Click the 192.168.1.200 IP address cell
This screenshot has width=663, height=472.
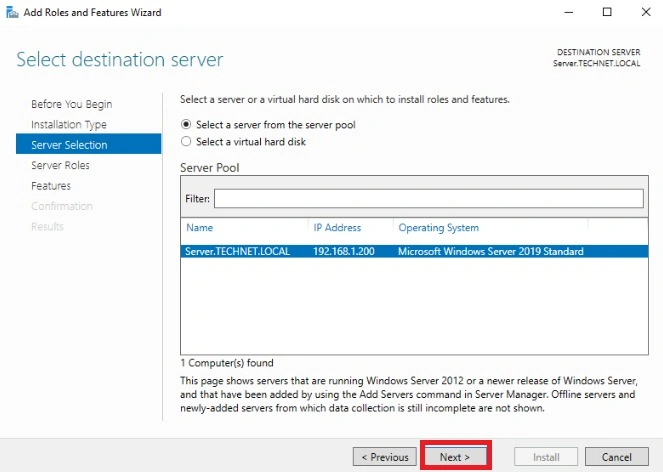[344, 251]
